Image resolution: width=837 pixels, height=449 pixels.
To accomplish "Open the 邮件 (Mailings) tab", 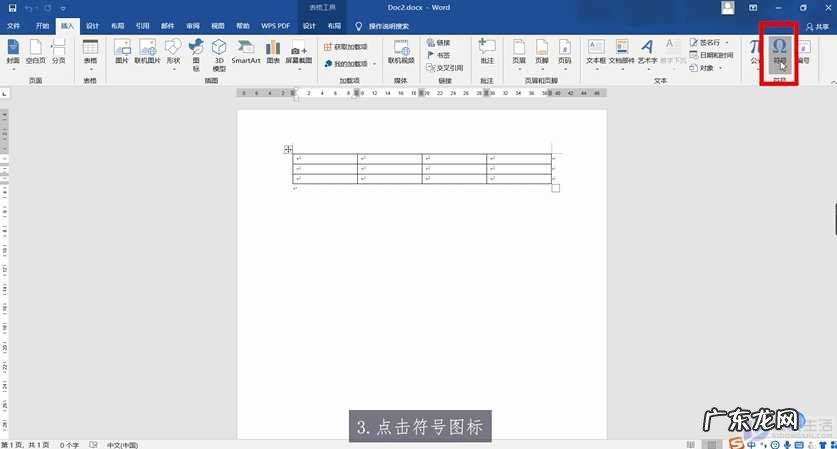I will coord(168,26).
